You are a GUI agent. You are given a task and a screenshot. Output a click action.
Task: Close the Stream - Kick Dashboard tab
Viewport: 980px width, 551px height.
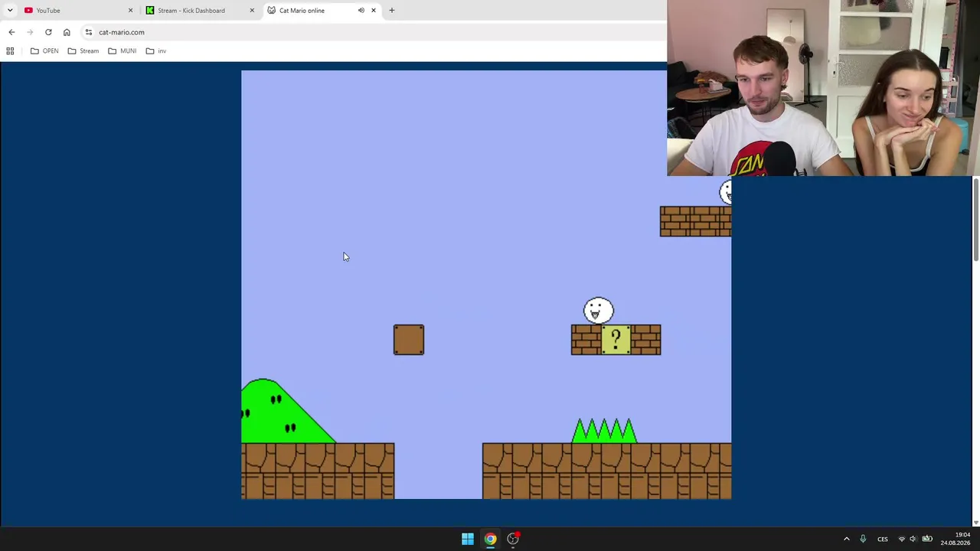point(252,11)
